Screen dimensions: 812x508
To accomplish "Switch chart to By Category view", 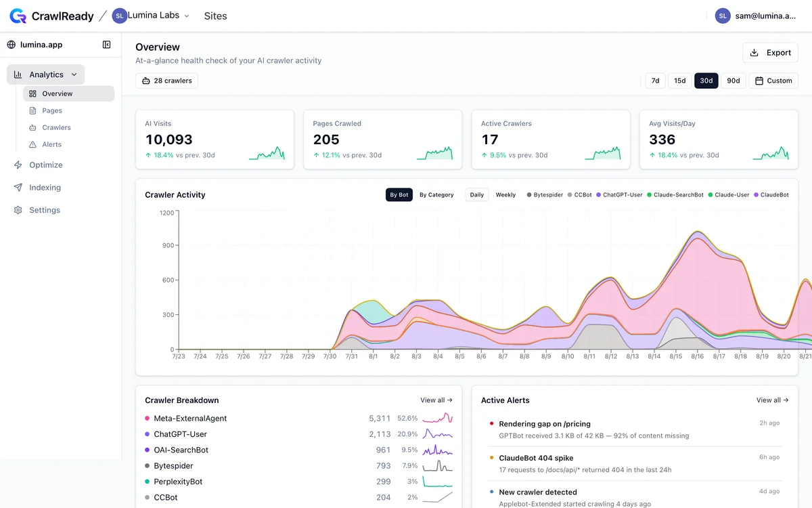I will pos(436,194).
